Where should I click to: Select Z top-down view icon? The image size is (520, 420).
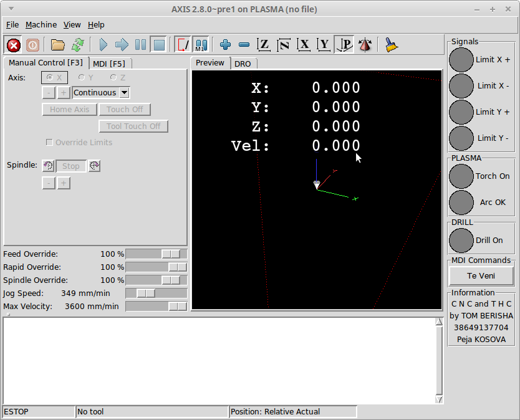coord(264,45)
